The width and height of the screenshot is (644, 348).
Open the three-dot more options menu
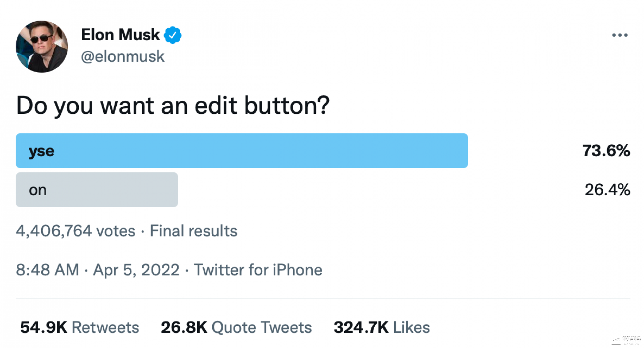(619, 35)
